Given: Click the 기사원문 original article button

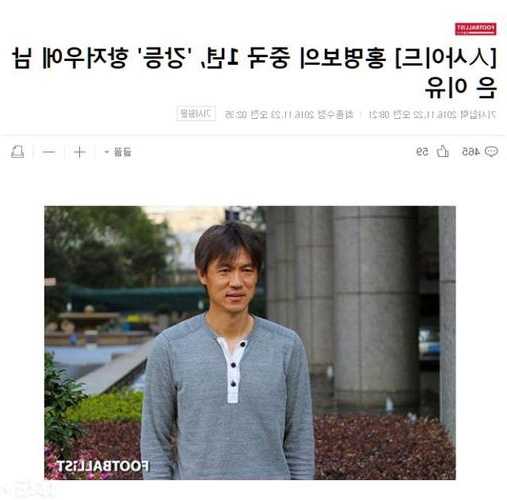Looking at the screenshot, I should point(196,114).
